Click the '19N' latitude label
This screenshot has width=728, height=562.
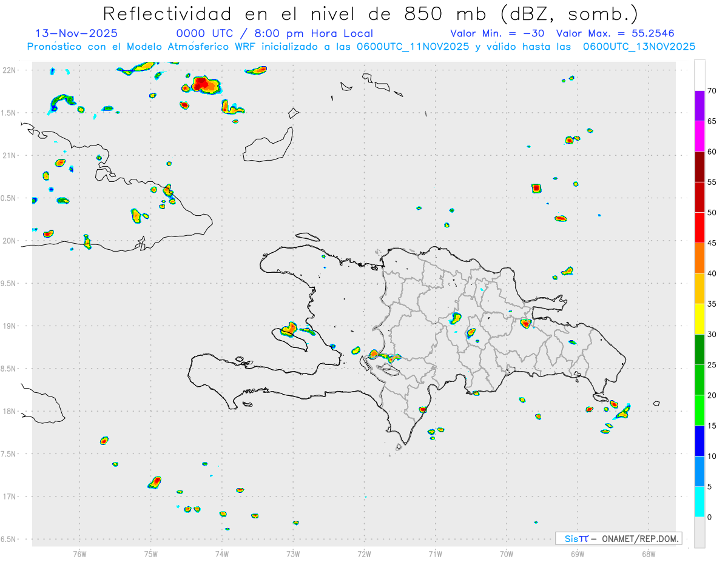10,326
